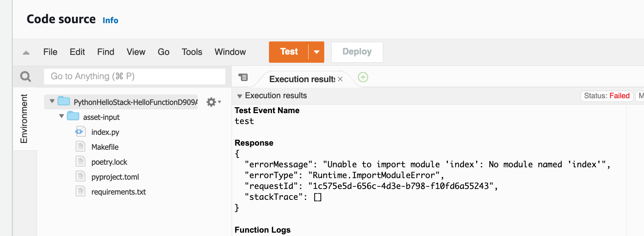Click the Function Logs heading
The image size is (644, 236).
click(x=263, y=230)
